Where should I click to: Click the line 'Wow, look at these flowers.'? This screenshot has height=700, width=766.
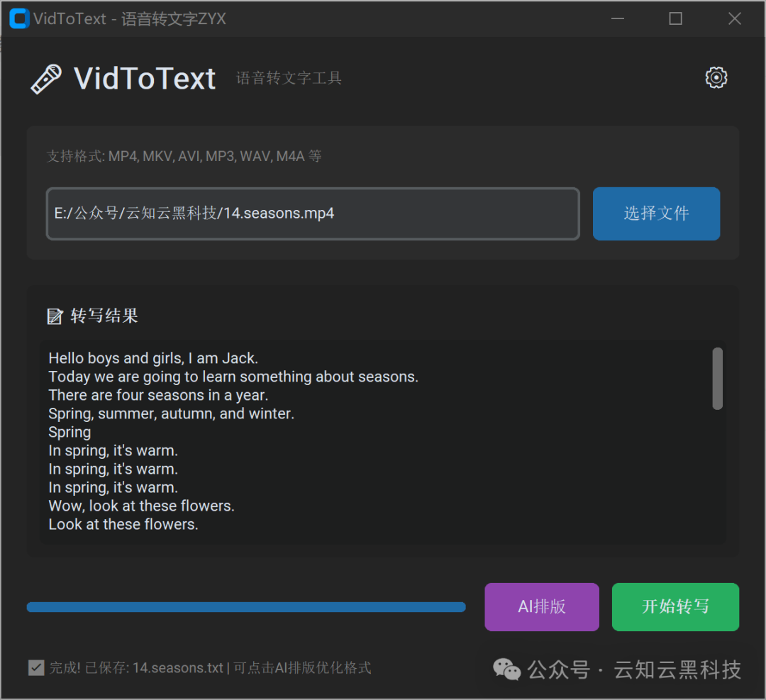click(x=141, y=506)
